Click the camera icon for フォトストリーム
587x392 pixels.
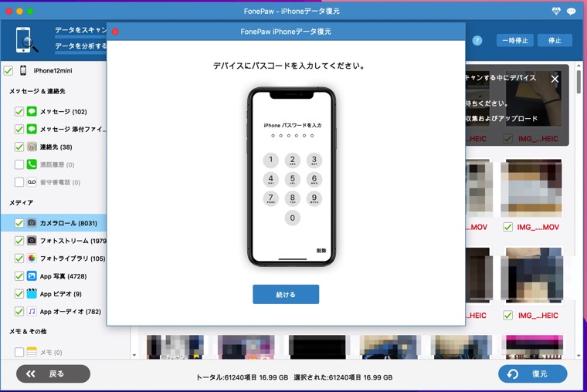pyautogui.click(x=32, y=240)
